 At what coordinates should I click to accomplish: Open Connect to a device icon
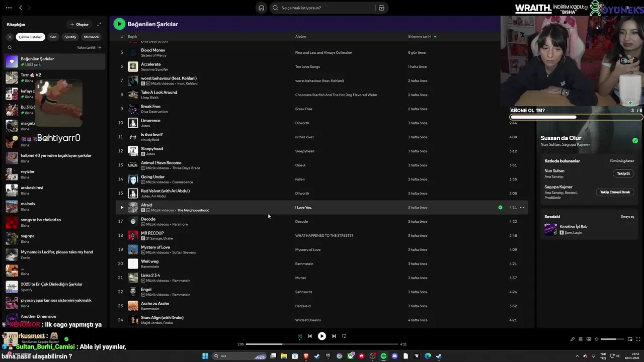click(x=589, y=339)
